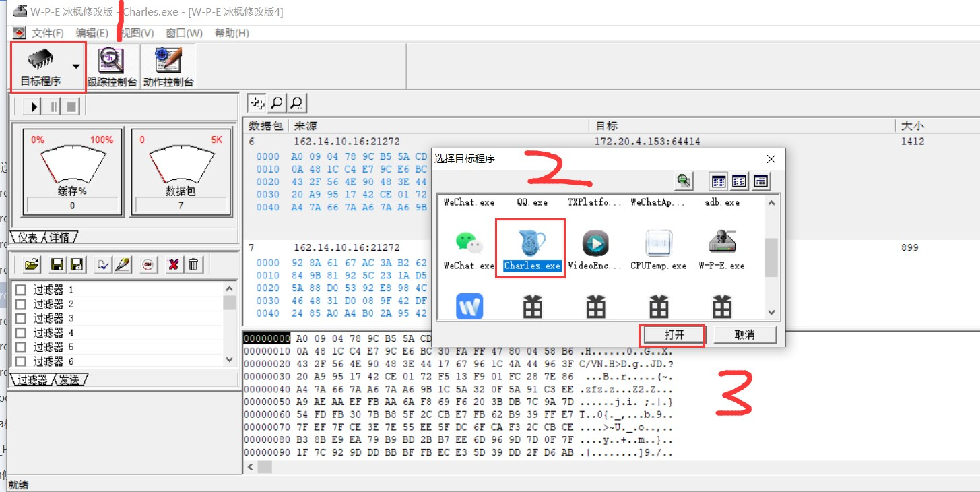Click the 目标 column header

tap(742, 126)
